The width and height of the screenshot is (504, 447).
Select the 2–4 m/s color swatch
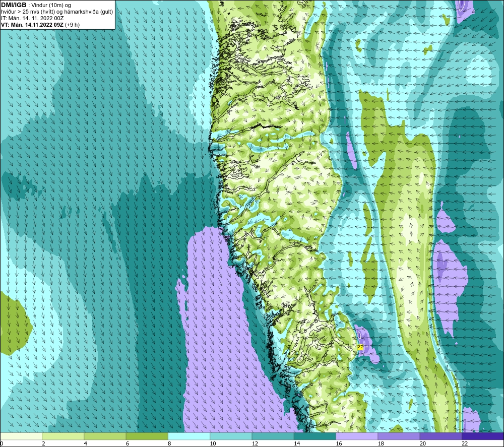pos(63,436)
